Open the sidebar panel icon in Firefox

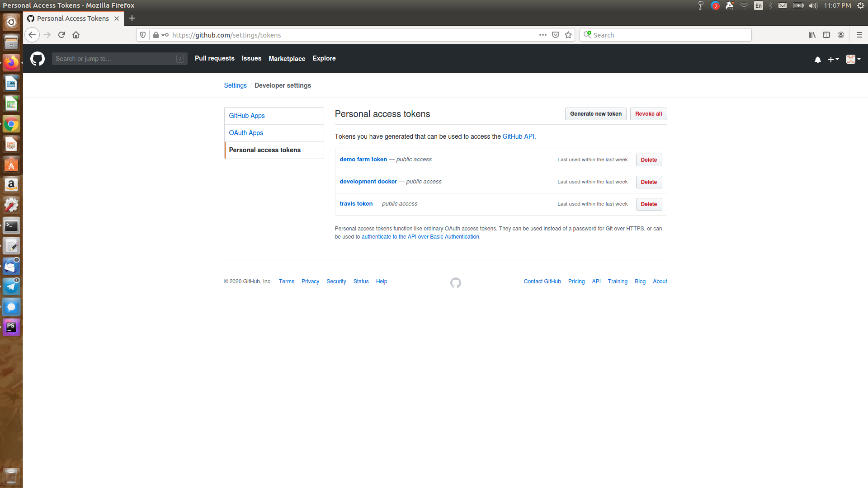coord(827,35)
